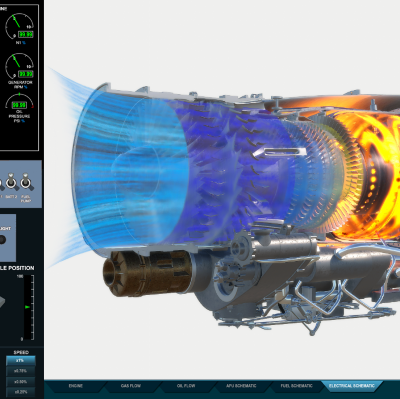Open the Engine tab
Image resolution: width=400 pixels, height=399 pixels.
(x=76, y=386)
